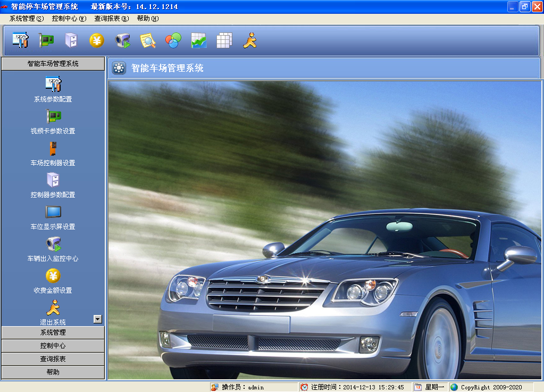Expand the 查询报表 sidebar section

pyautogui.click(x=53, y=359)
